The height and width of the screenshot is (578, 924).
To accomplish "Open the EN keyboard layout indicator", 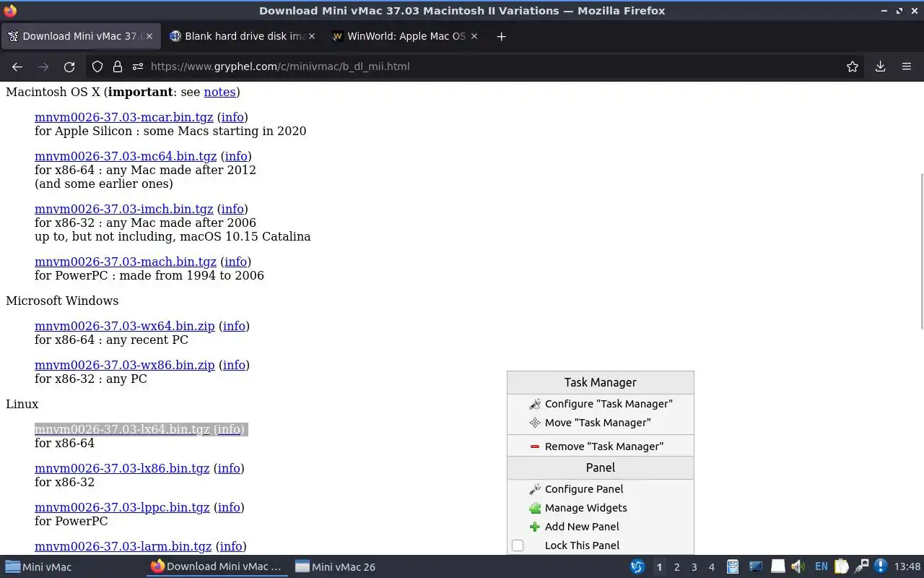I will point(821,567).
